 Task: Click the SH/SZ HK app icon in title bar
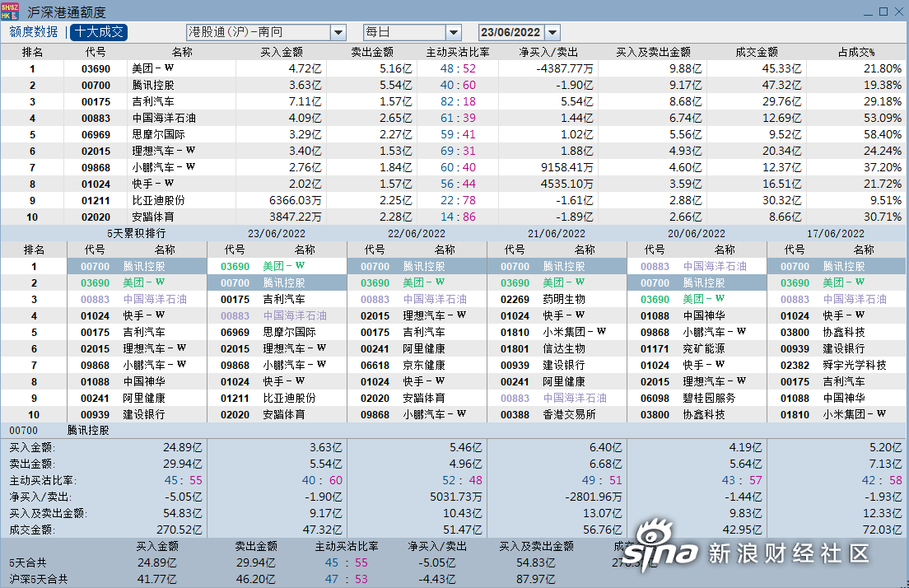[10, 12]
